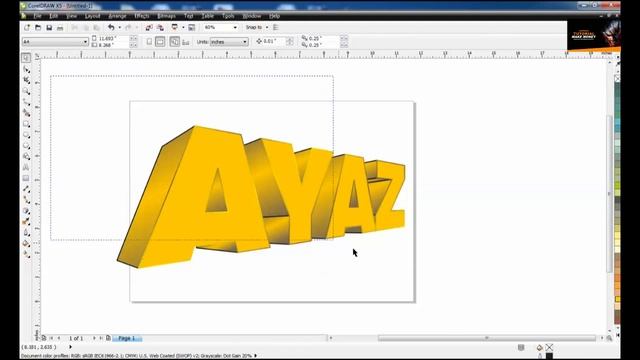The width and height of the screenshot is (640, 360).
Task: Select the Rectangle tool
Action: (x=26, y=124)
